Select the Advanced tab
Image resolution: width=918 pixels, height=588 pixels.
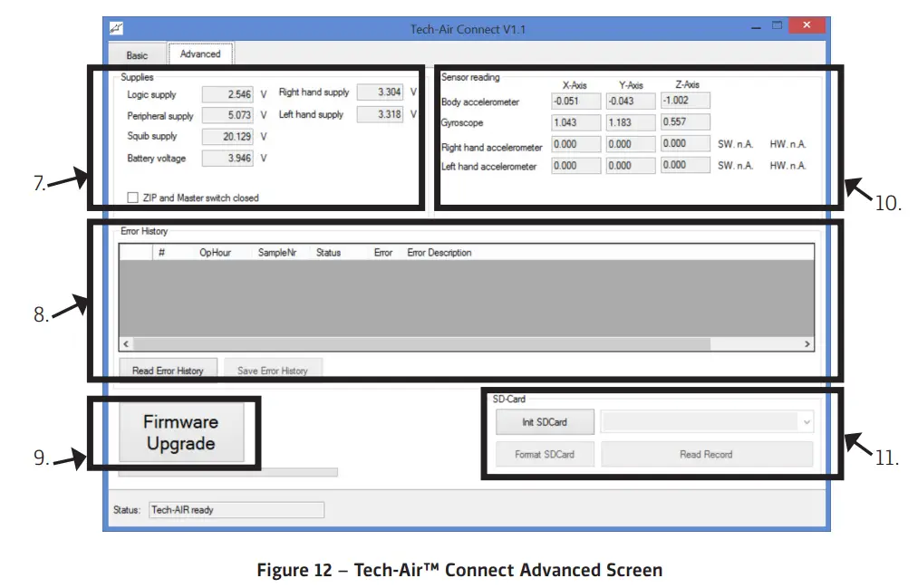pyautogui.click(x=200, y=54)
